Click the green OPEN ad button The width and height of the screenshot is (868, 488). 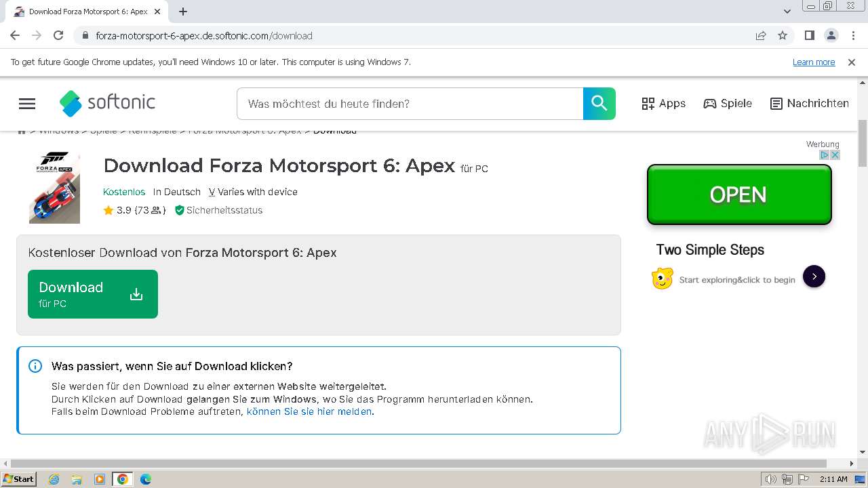point(739,195)
